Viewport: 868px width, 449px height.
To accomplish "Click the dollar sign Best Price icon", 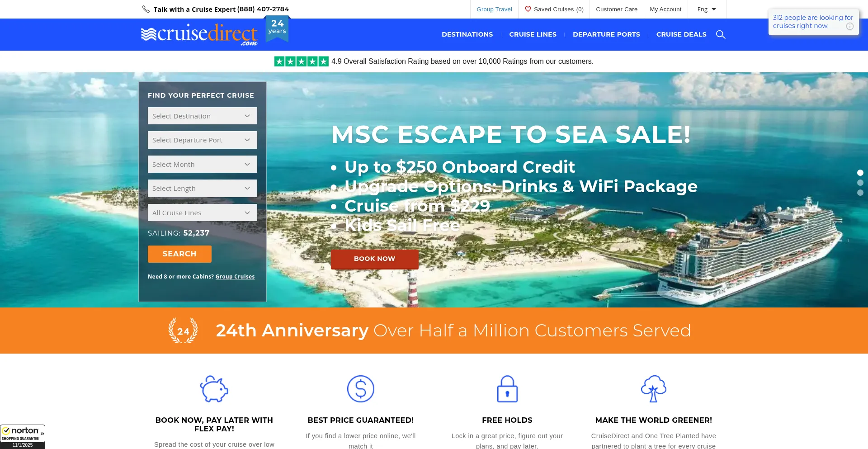I will (x=361, y=389).
